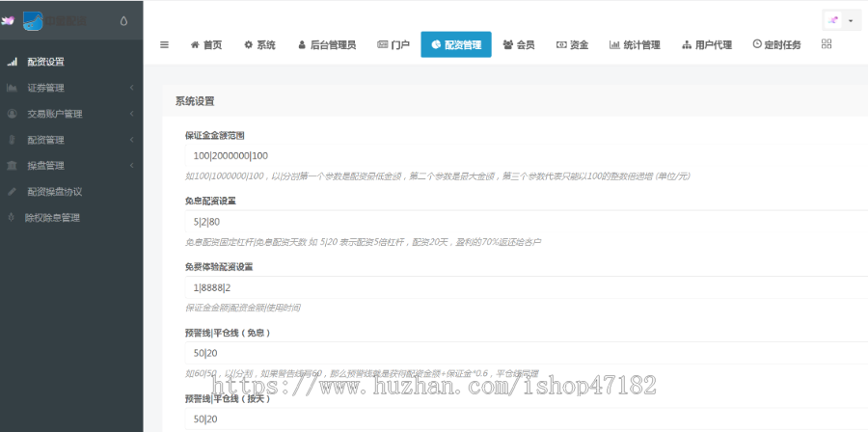The image size is (868, 432).
Task: Select the active 配资管理 top tab
Action: (x=456, y=44)
